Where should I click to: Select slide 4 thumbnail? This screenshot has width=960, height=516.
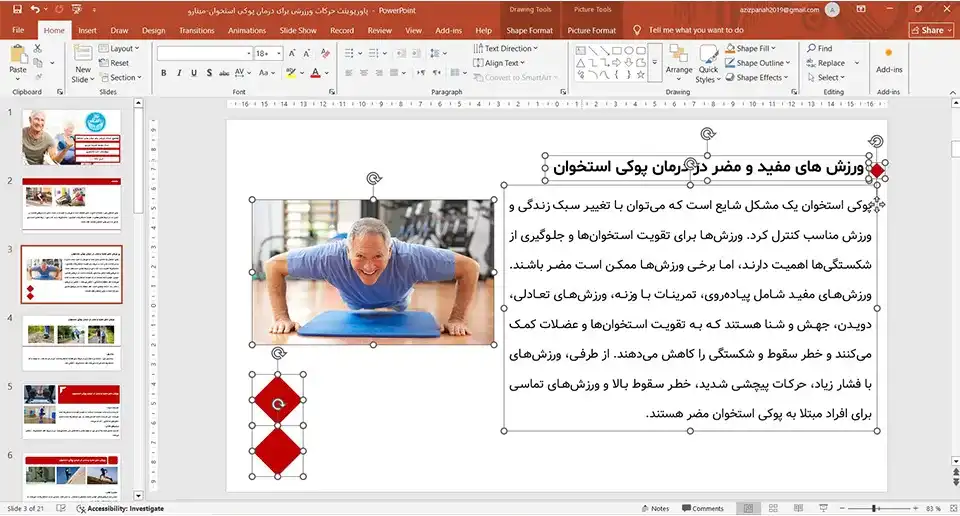coord(72,343)
